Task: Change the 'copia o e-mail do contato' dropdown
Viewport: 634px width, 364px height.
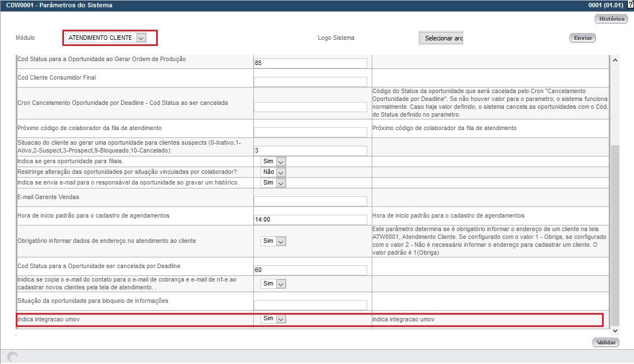Action: (x=280, y=283)
